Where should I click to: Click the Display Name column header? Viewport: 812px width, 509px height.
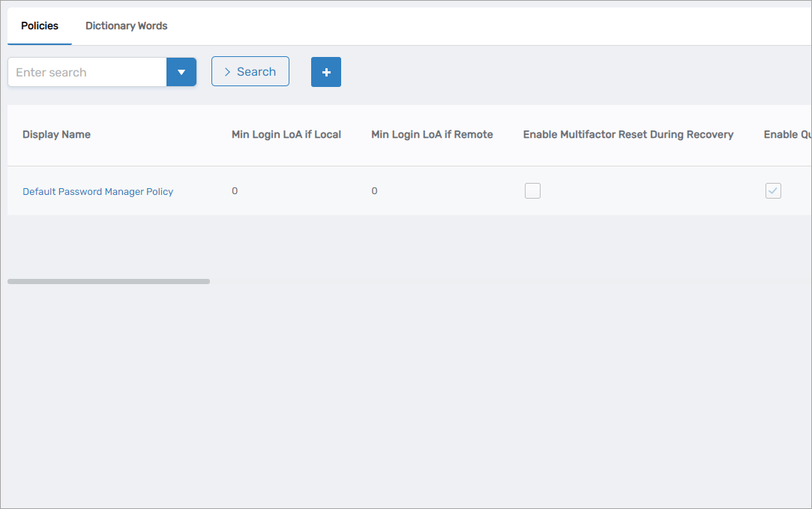pyautogui.click(x=56, y=134)
